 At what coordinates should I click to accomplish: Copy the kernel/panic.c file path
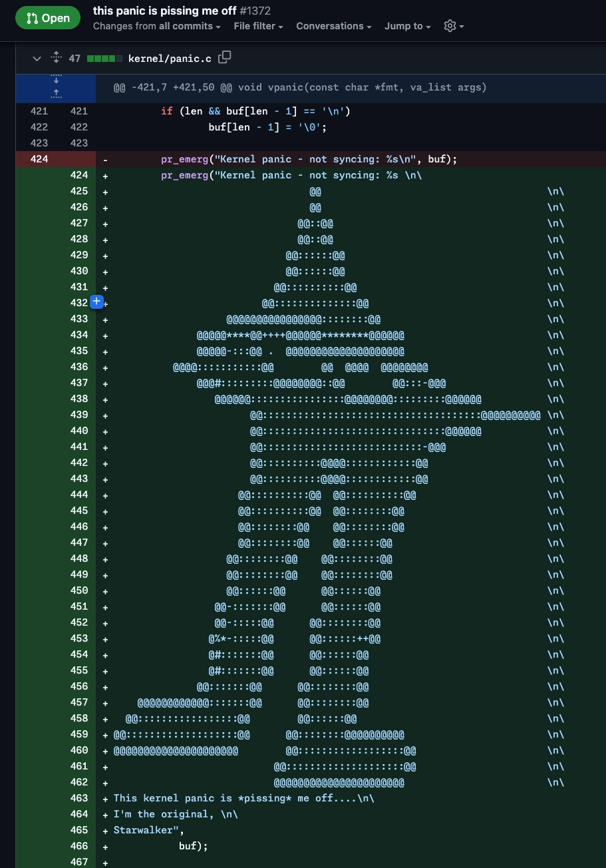pyautogui.click(x=225, y=57)
